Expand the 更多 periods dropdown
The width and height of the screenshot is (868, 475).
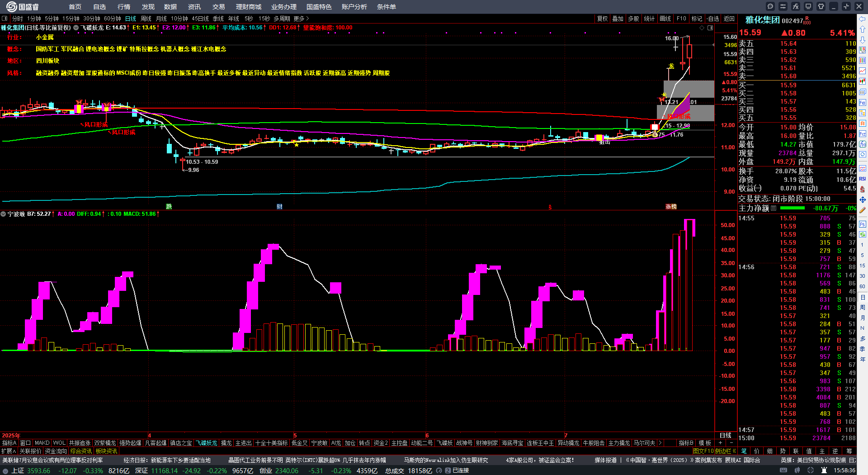pyautogui.click(x=301, y=19)
